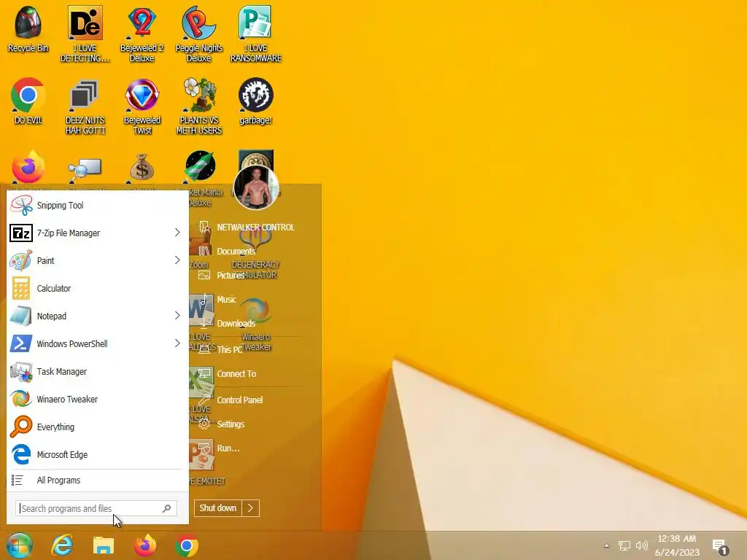Open the clock showing 12:38 AM
This screenshot has width=747, height=560.
(677, 545)
